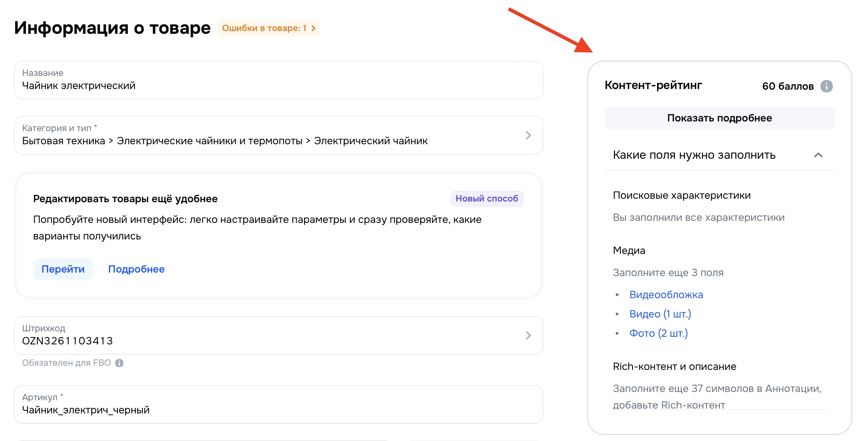Open barcode details via its right chevron
Screen dimensions: 868x441
tap(528, 335)
